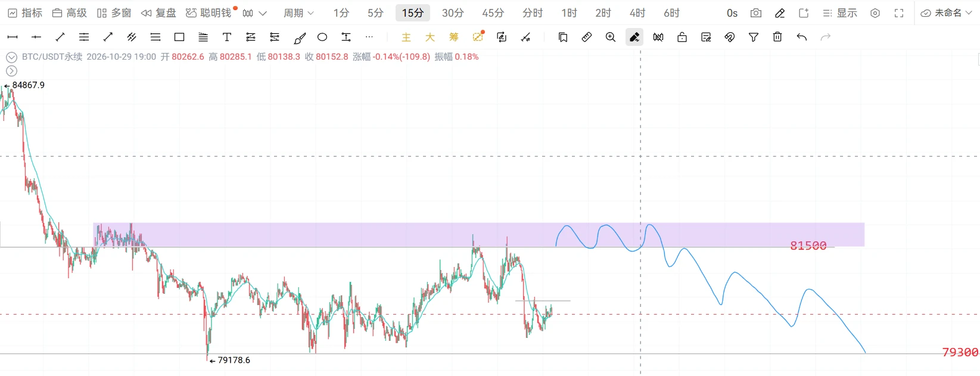Pick the brush drawing tool

300,38
